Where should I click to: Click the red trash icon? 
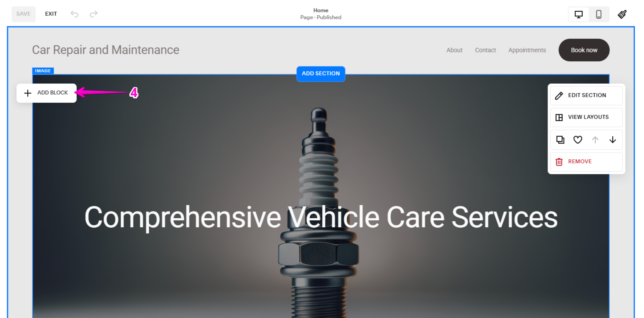click(x=559, y=162)
